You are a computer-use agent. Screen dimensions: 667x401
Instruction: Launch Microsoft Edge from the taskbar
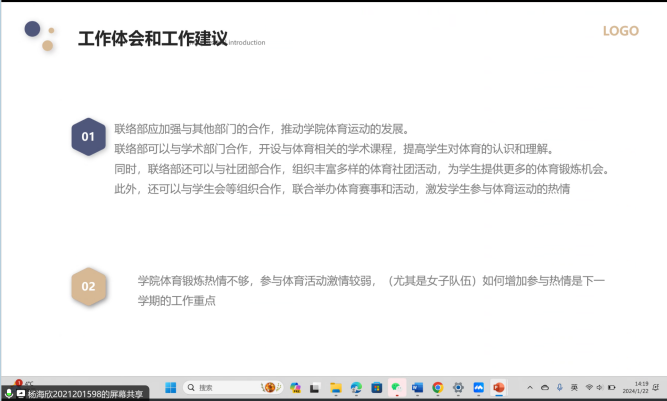coord(356,387)
